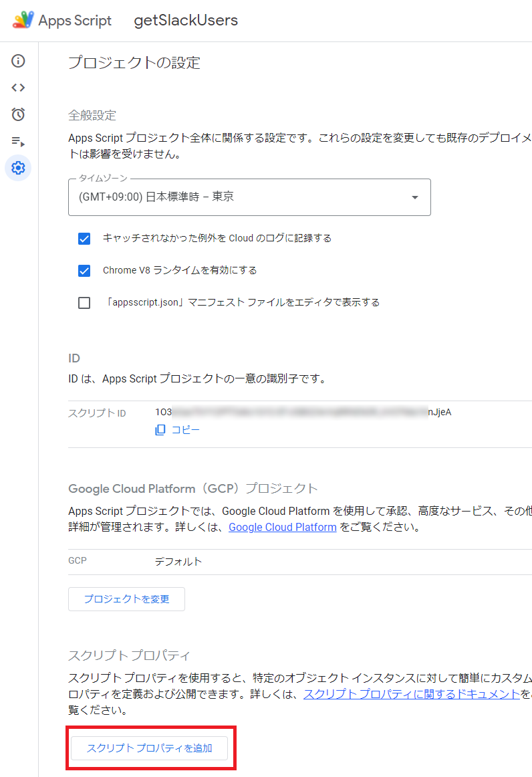Image resolution: width=532 pixels, height=777 pixels.
Task: Click the Google Cloud Platform（GCP）プロジェクト heading
Action: pyautogui.click(x=193, y=489)
